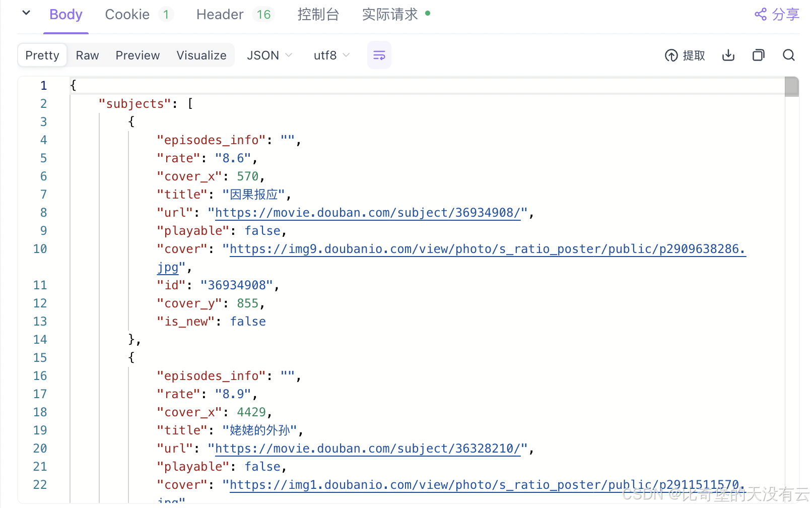
Task: Open the img9.doubanio.com cover image link
Action: point(488,249)
